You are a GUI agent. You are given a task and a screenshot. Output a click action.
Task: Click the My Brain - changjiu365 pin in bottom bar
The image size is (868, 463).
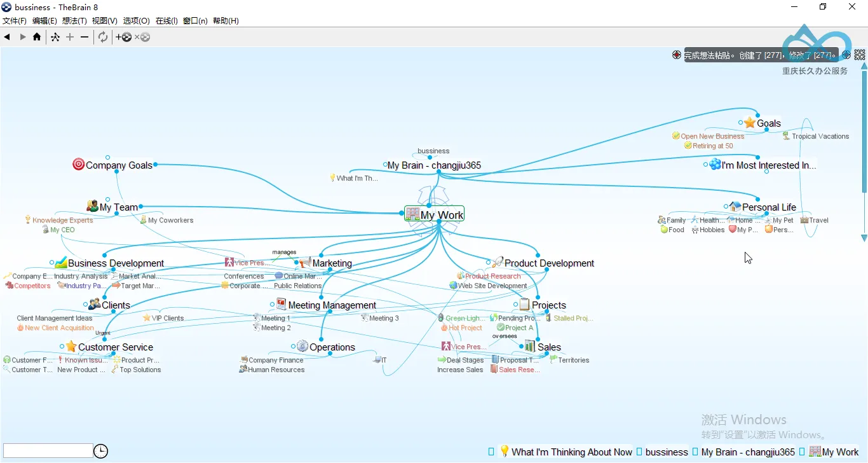click(748, 452)
